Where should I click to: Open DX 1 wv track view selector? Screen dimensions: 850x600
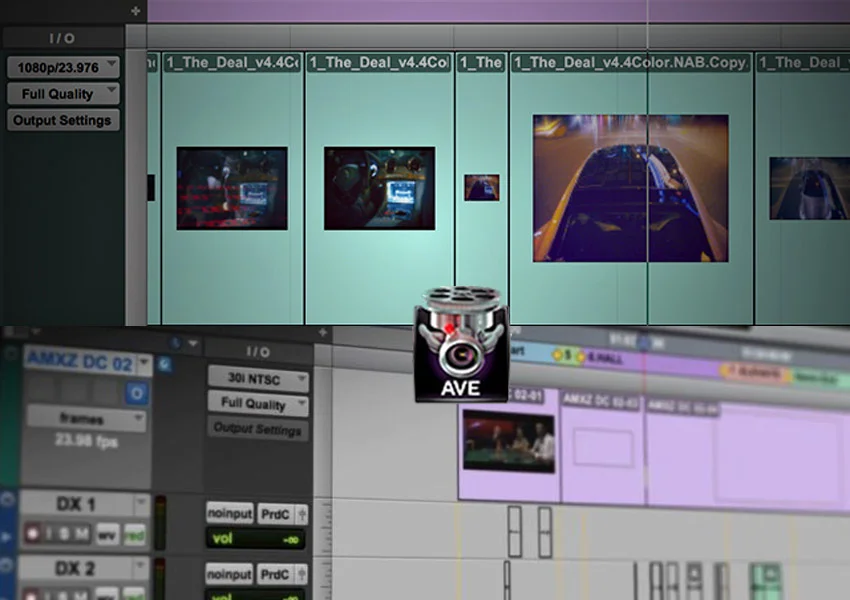point(107,536)
